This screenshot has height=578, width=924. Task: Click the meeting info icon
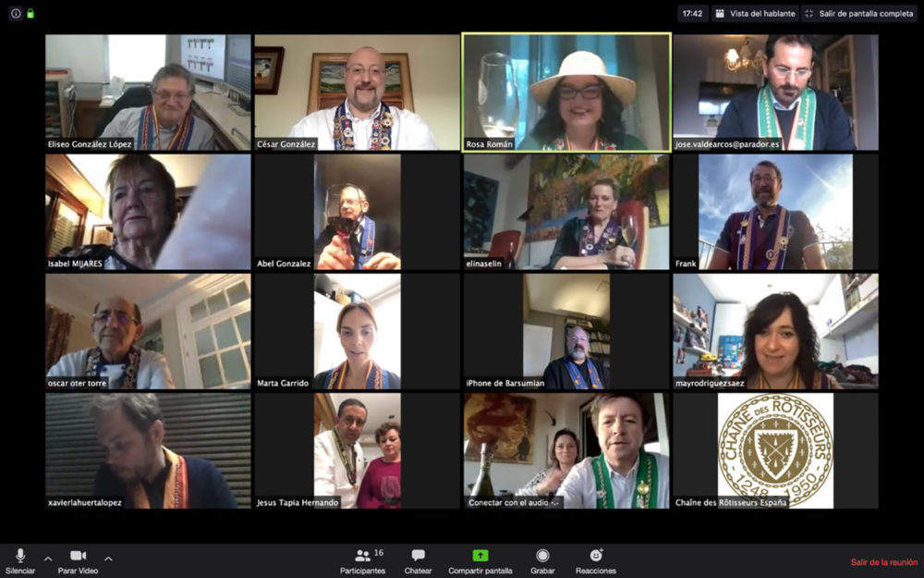click(16, 14)
